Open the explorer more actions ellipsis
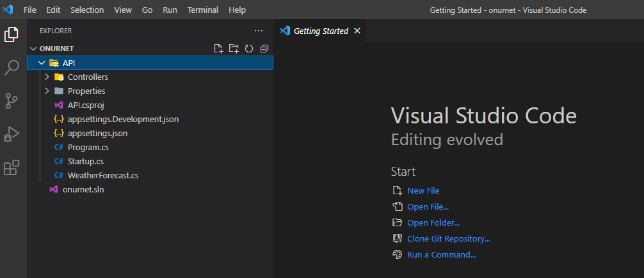The image size is (644, 278). pos(259,31)
